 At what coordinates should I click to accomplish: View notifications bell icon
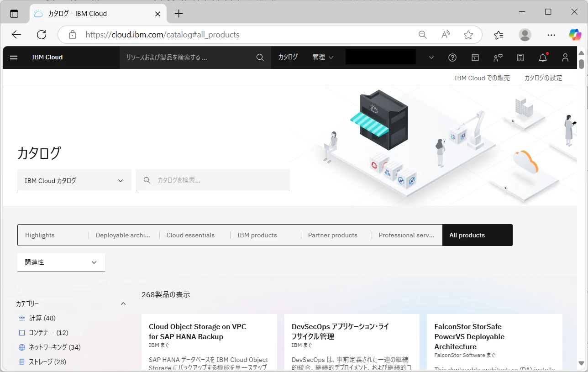point(543,58)
